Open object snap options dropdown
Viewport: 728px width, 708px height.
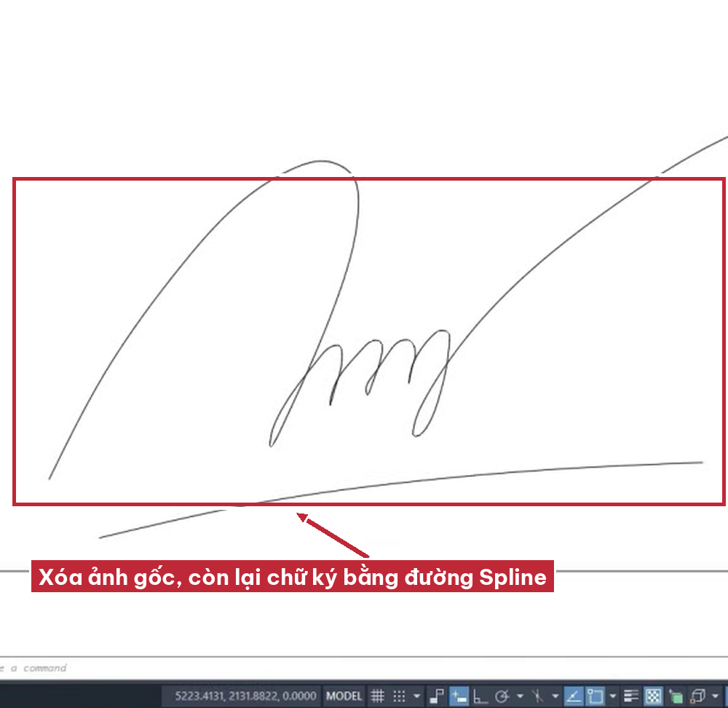[613, 696]
